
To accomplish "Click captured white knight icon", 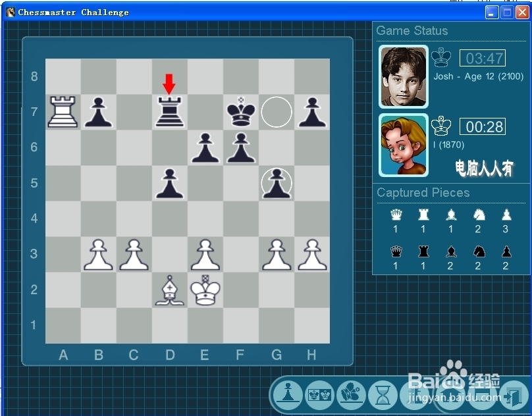I will point(479,215).
